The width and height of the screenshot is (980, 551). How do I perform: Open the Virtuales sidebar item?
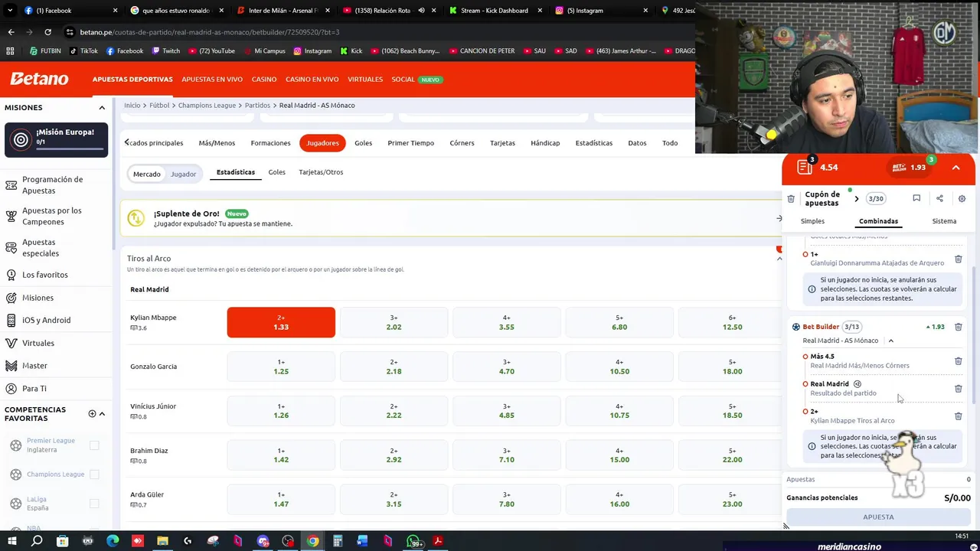[x=38, y=343]
